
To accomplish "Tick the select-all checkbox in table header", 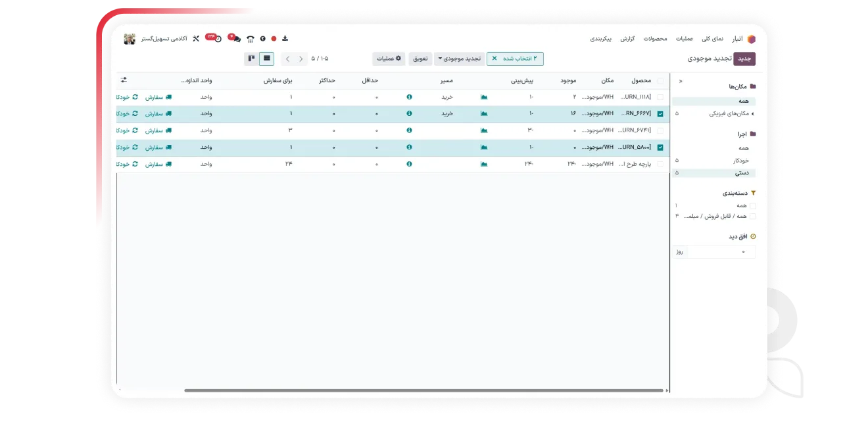I will click(660, 80).
